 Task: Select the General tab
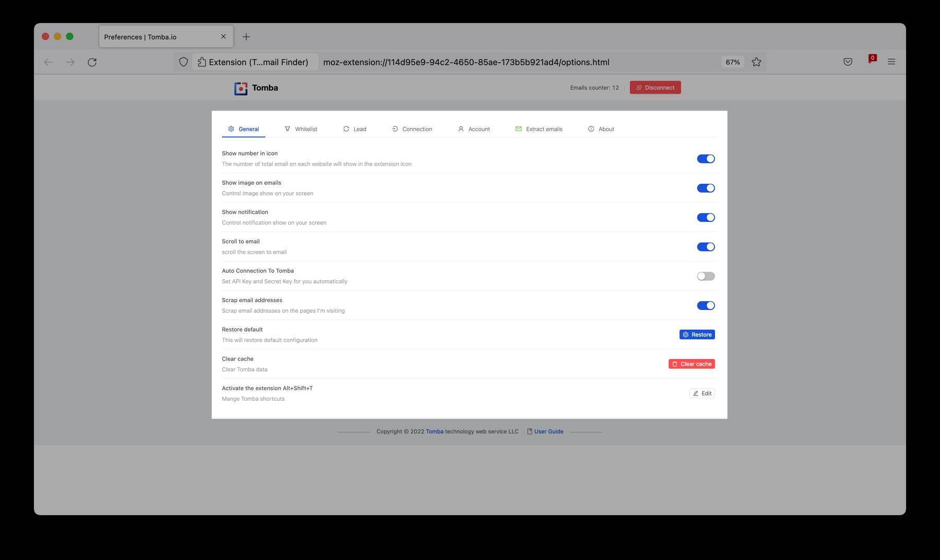(x=243, y=129)
